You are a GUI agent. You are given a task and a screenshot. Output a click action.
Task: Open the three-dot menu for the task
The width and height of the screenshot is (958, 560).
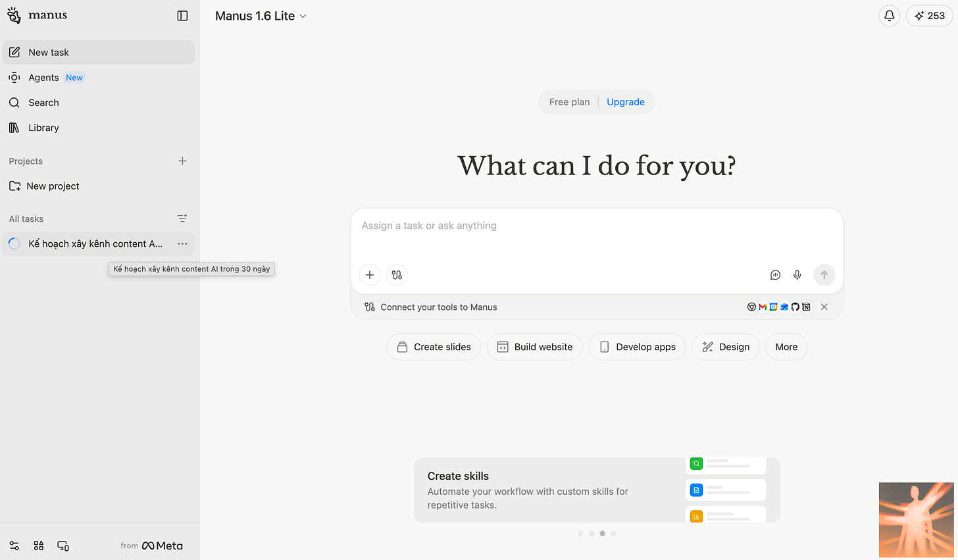(x=182, y=243)
